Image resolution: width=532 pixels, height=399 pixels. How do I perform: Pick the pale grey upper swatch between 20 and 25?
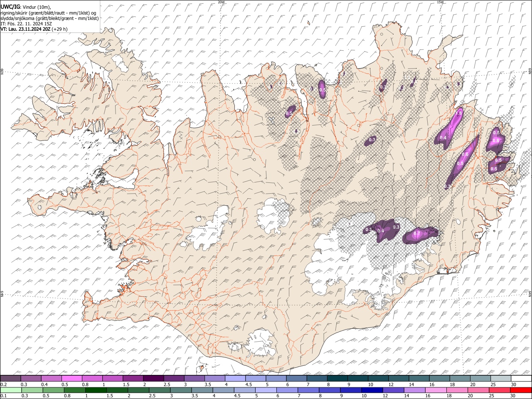(x=480, y=378)
